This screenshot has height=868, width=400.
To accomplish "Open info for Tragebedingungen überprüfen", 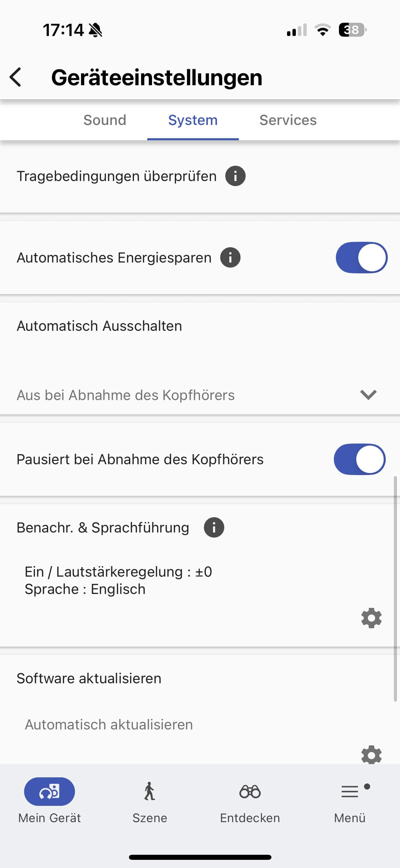I will pyautogui.click(x=235, y=176).
